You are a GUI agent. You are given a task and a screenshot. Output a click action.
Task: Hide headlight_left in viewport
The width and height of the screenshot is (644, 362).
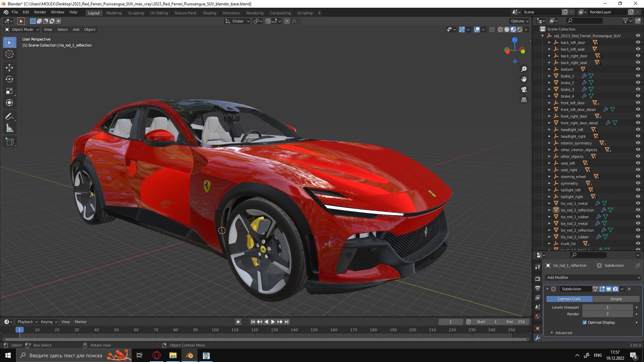pos(638,130)
